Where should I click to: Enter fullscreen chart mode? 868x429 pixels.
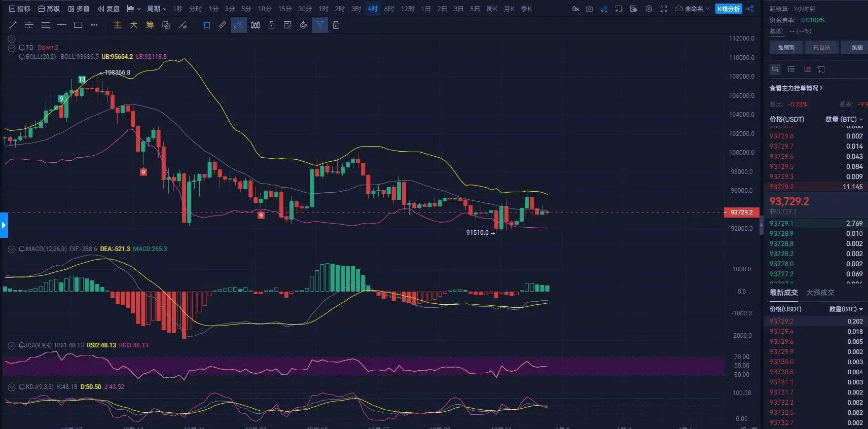(x=663, y=9)
